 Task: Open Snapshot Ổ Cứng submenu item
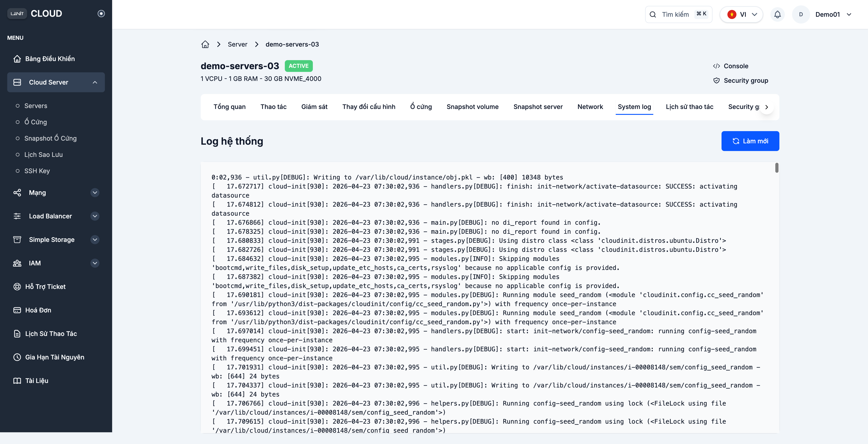pos(51,138)
